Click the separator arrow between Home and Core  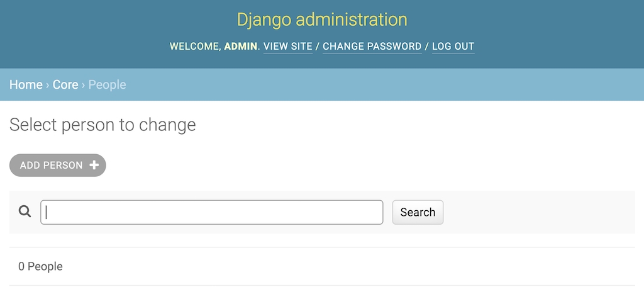(x=48, y=84)
